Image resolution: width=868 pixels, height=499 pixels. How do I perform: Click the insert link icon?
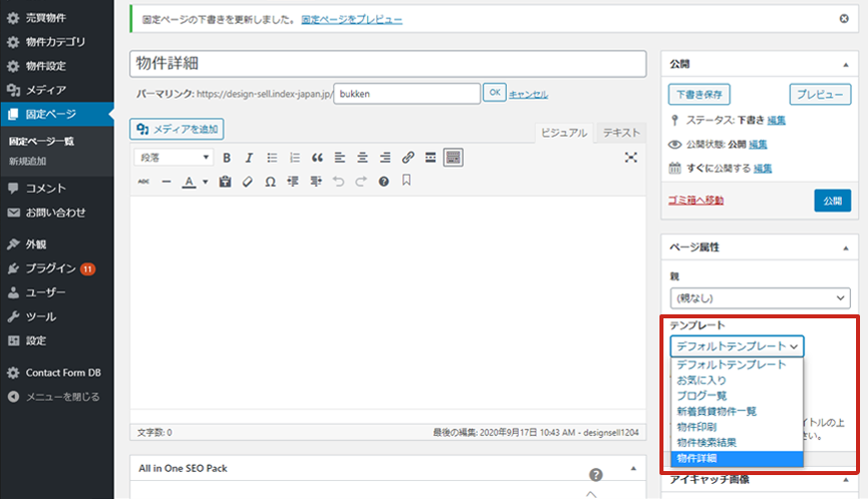tap(408, 158)
